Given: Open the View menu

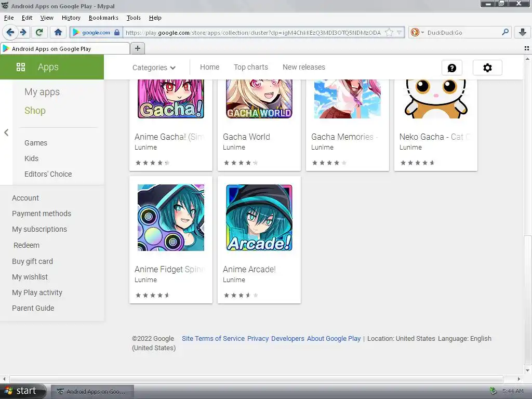Looking at the screenshot, I should [x=46, y=18].
